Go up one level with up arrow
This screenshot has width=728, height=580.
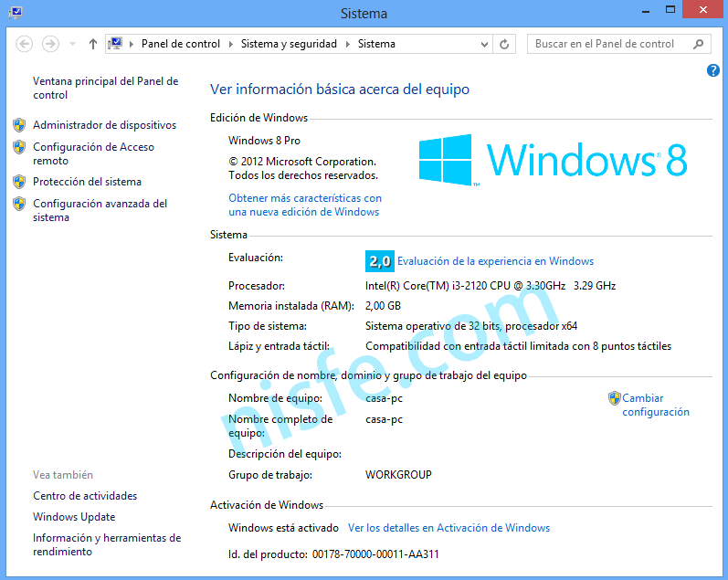click(93, 44)
